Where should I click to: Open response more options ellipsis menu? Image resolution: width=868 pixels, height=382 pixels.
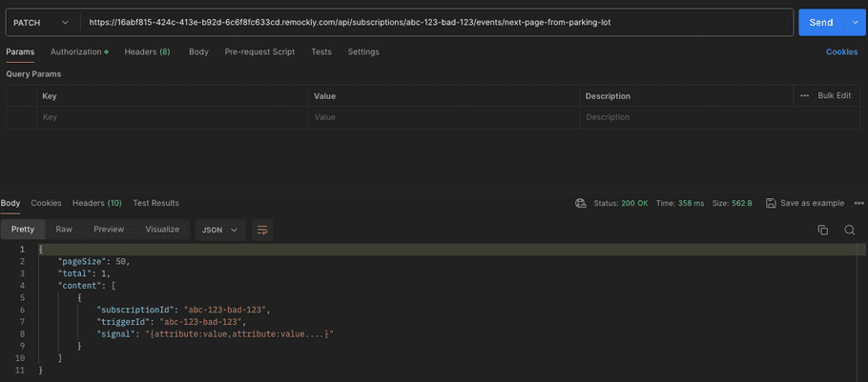pos(859,203)
